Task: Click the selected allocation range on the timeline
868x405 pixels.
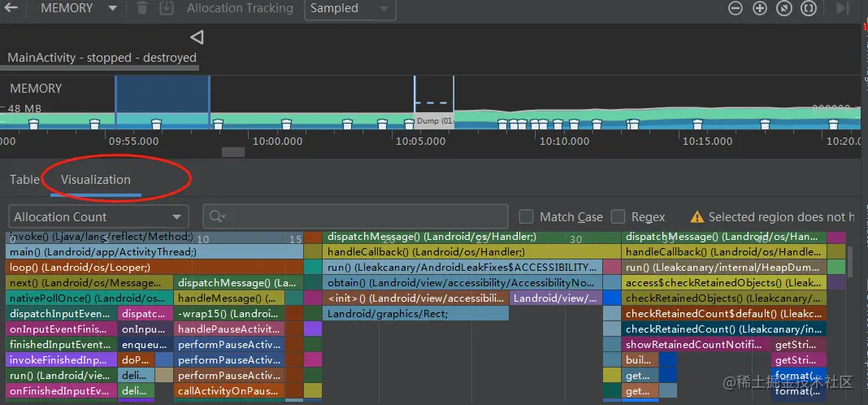Action: pos(163,102)
